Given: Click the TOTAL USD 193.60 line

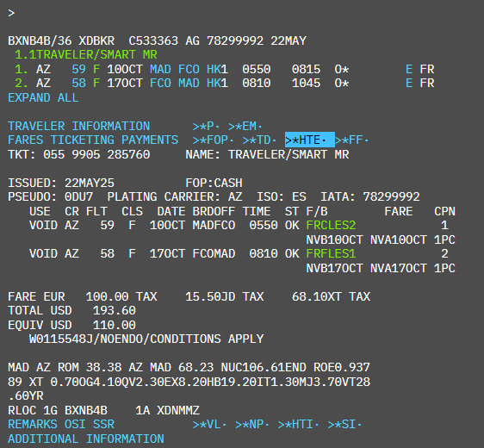Looking at the screenshot, I should 72,311.
